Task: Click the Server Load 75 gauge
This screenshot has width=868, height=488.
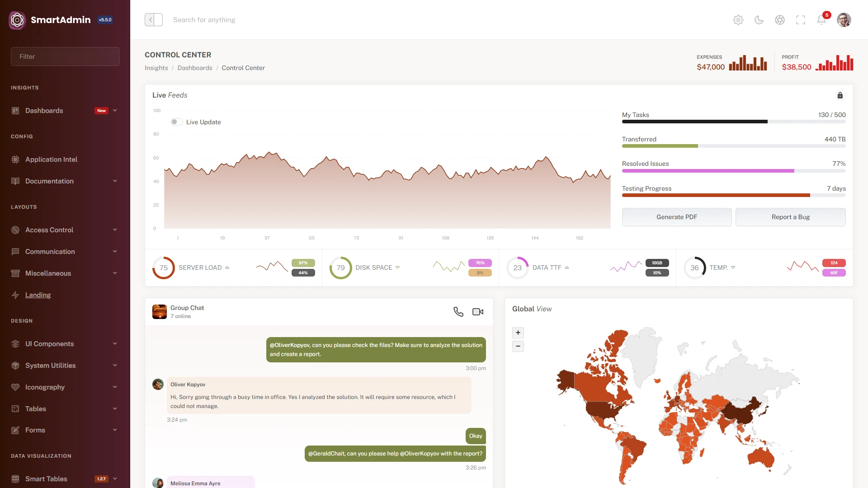Action: [164, 268]
